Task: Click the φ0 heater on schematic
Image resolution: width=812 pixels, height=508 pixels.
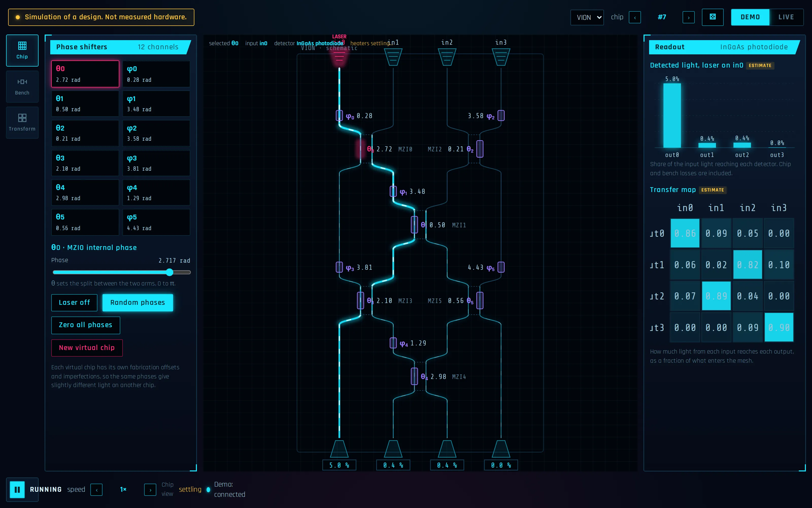Action: click(339, 116)
